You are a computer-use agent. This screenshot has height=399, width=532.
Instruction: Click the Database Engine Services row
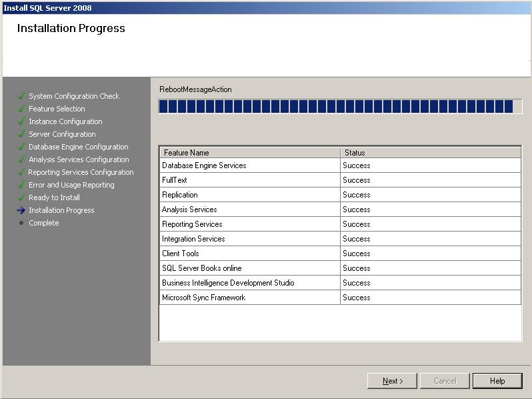(340, 165)
